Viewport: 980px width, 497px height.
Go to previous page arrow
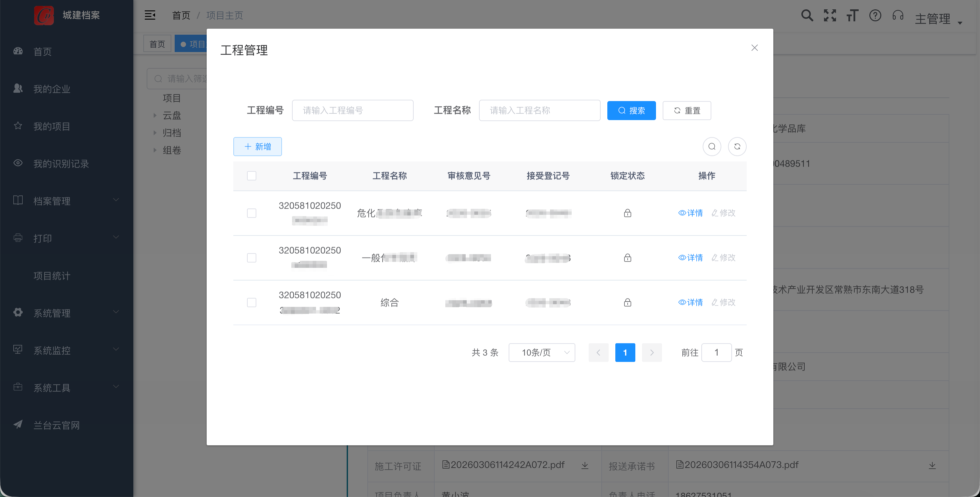tap(598, 352)
